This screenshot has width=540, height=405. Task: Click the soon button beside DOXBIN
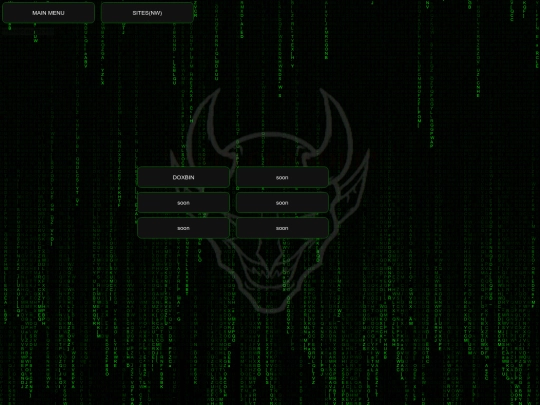coord(282,177)
